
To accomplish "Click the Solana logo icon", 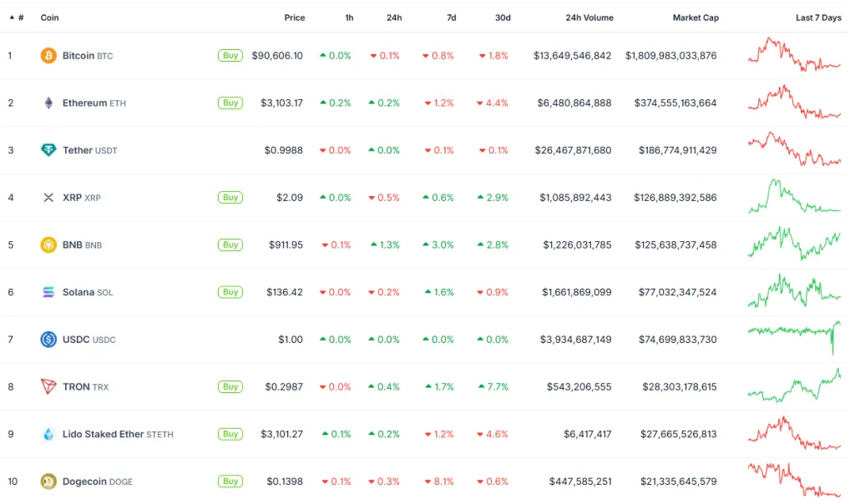I will tap(48, 292).
